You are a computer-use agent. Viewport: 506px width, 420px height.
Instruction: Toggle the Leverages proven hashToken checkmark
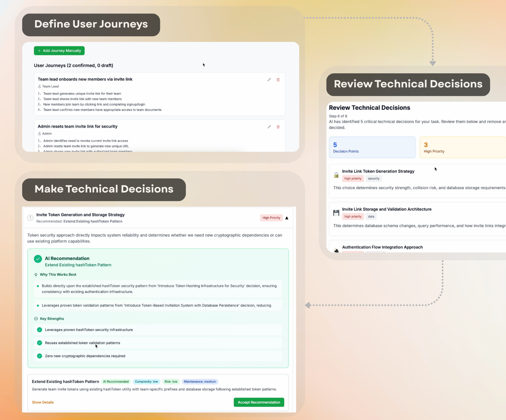coord(40,330)
